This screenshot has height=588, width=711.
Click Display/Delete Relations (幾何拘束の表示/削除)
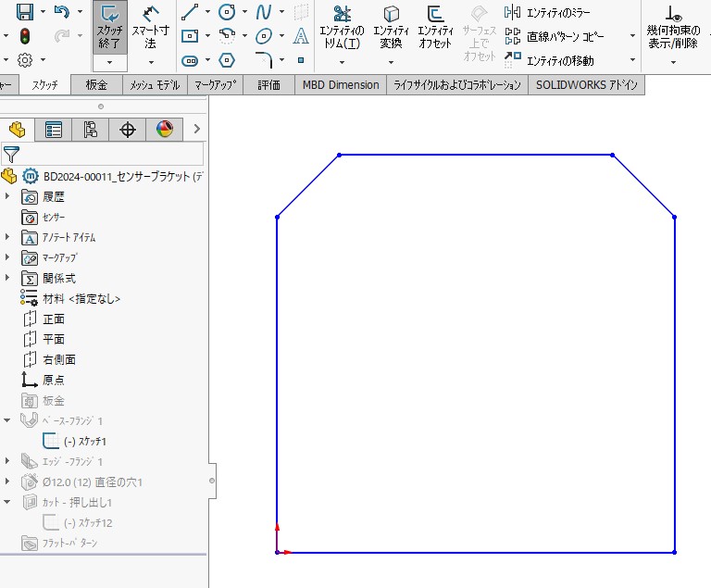(x=673, y=27)
